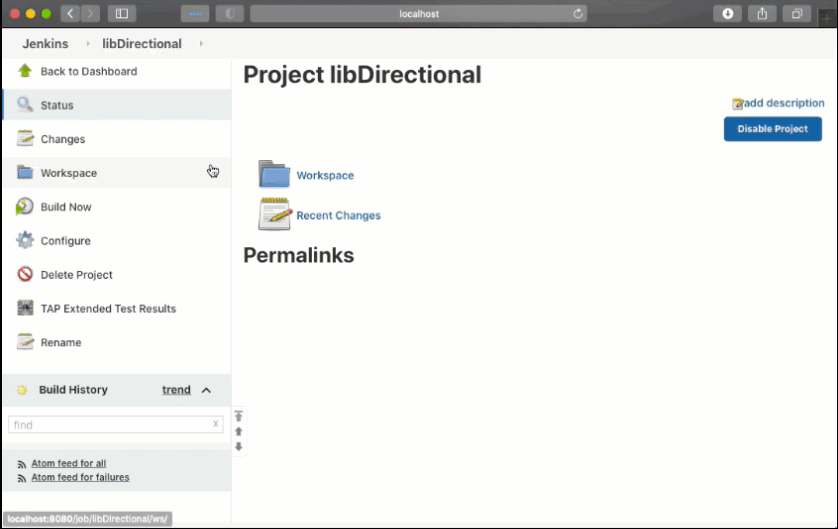Image resolution: width=838 pixels, height=529 pixels.
Task: Select Rename in the side menu
Action: coord(61,343)
